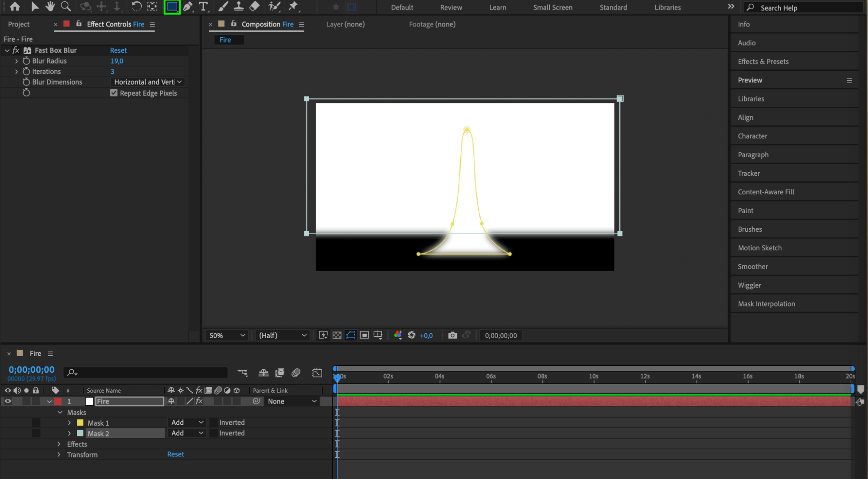Choose the Hand tool
Image resolution: width=868 pixels, height=479 pixels.
click(x=50, y=7)
